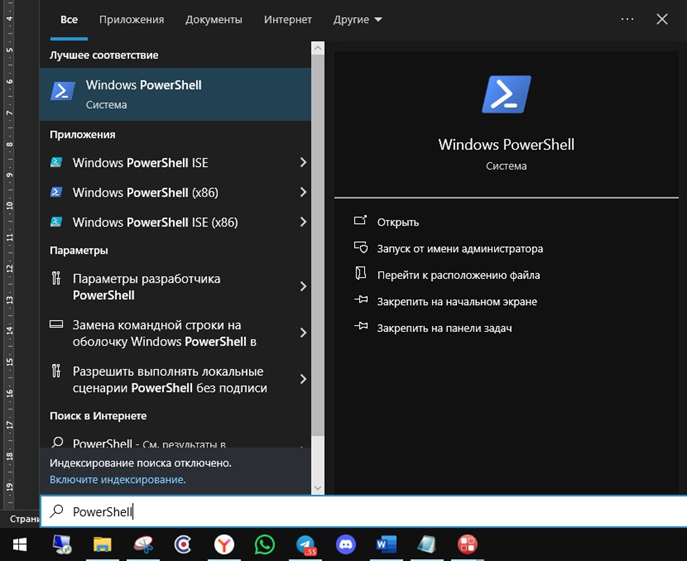Open the notepad-like app in the taskbar
This screenshot has height=561, width=687.
(x=427, y=545)
